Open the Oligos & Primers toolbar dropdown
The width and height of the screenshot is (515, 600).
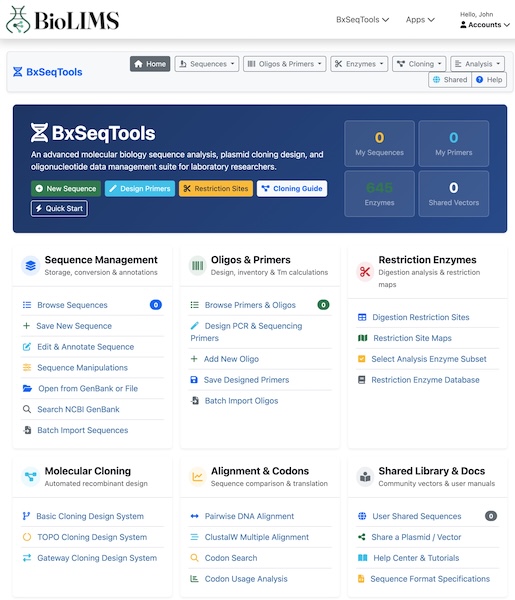(285, 64)
